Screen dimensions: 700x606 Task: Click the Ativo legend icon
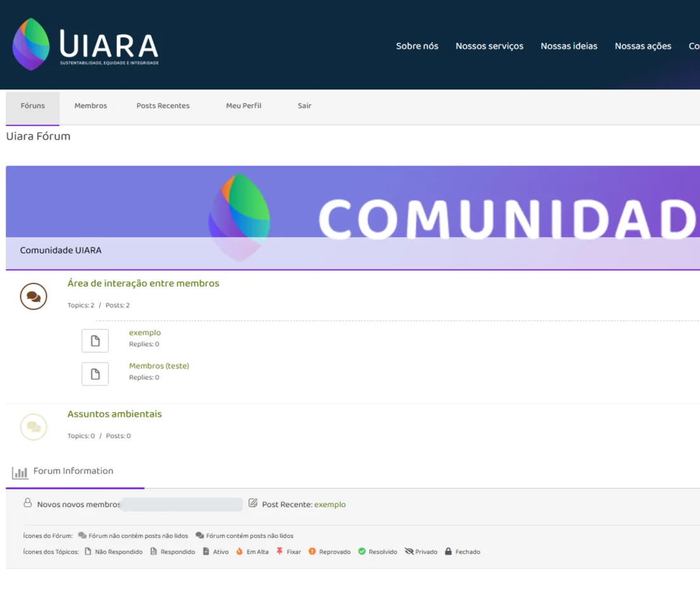206,551
